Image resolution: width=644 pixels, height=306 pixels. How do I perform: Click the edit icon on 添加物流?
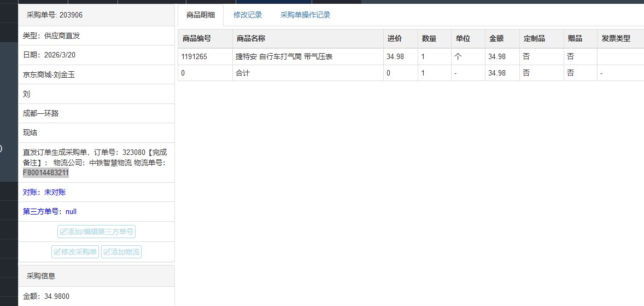[107, 252]
